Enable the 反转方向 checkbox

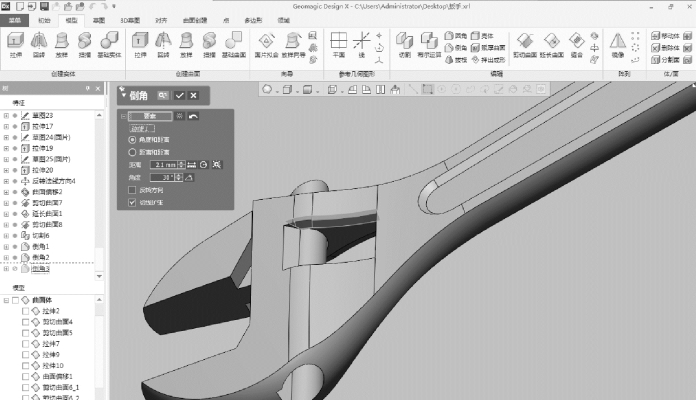[x=133, y=189]
